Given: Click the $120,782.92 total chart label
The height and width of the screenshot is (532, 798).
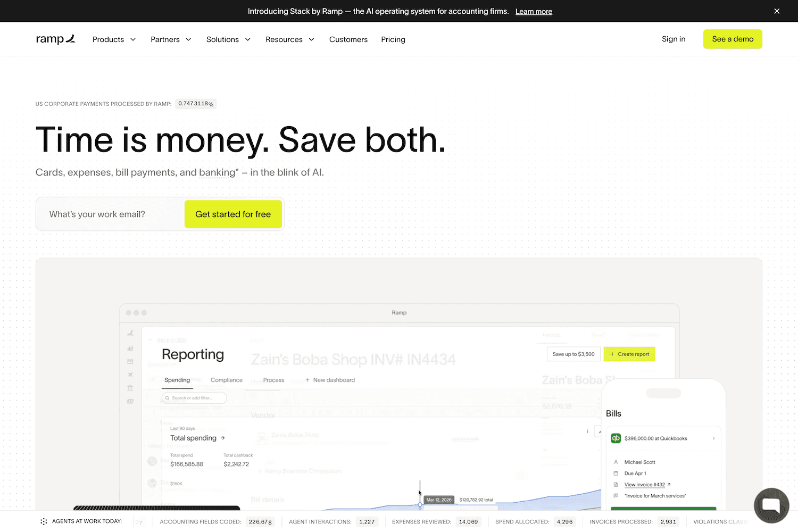Looking at the screenshot, I should tap(476, 500).
